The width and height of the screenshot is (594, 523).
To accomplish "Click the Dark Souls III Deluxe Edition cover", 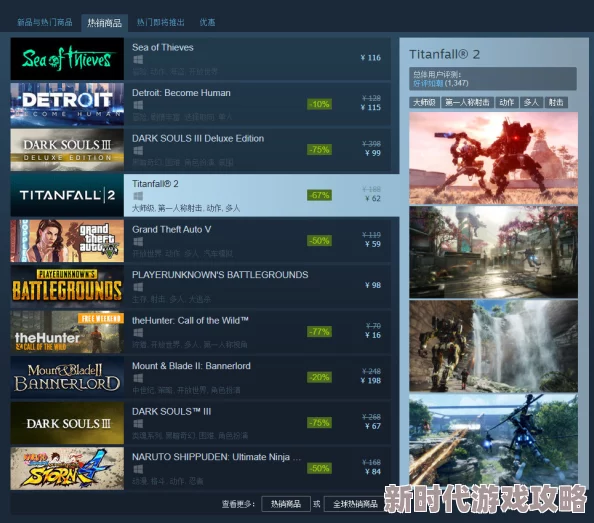I will 67,150.
